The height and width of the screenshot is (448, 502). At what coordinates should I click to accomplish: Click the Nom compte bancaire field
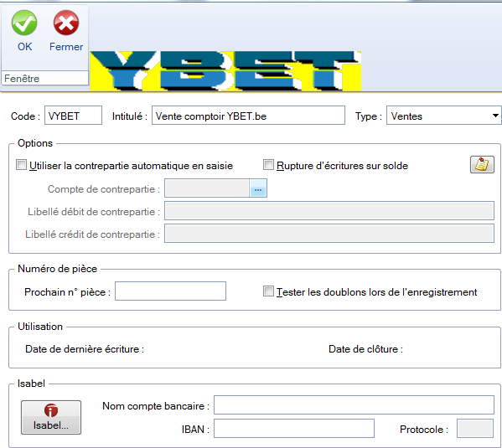(354, 405)
